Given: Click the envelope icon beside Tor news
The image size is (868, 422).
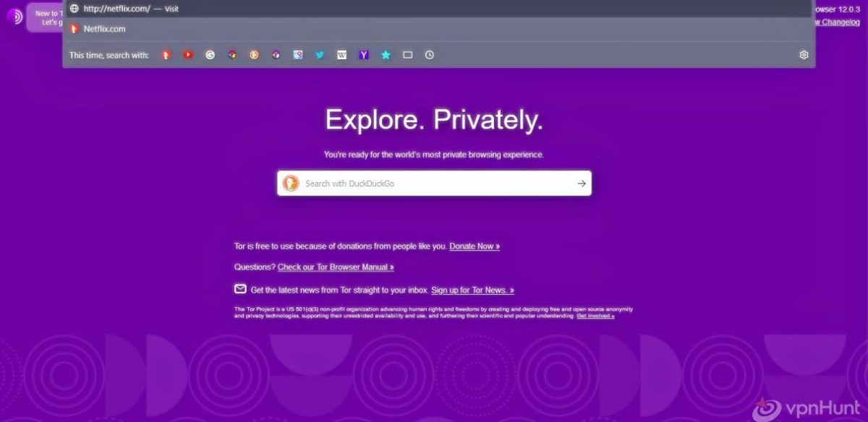Looking at the screenshot, I should click(x=240, y=289).
